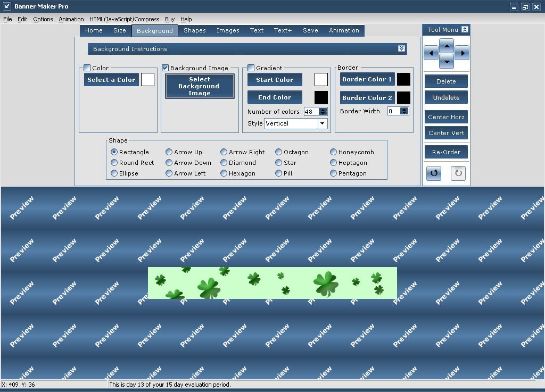Click the nudge left arrow in Tool Menu
The height and width of the screenshot is (392, 545).
coord(431,53)
